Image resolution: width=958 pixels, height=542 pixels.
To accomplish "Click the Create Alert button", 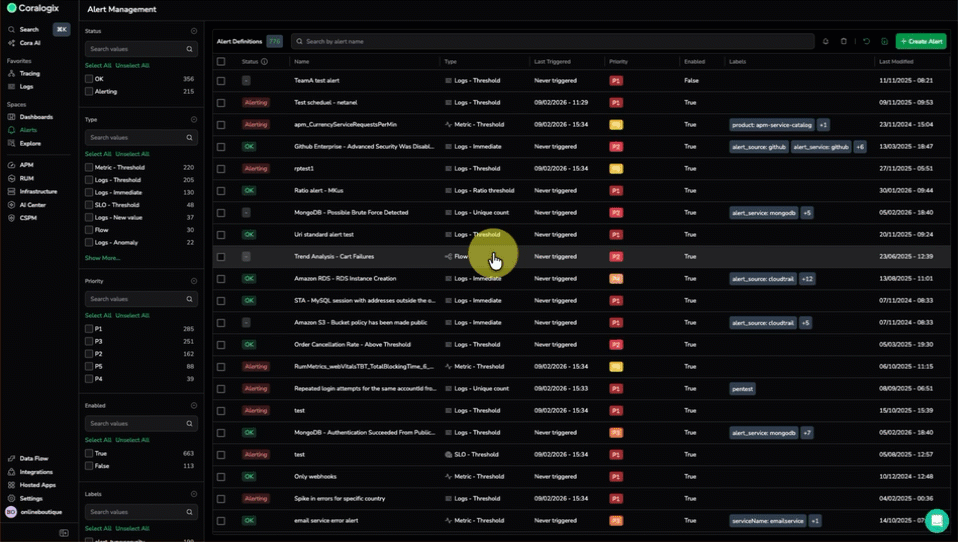I will click(921, 42).
